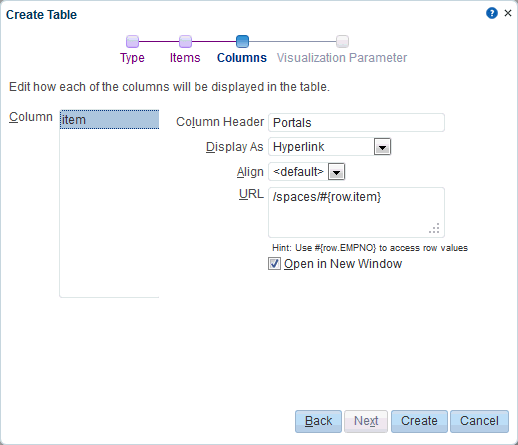Click the Create button
Viewport: 518px width, 445px height.
coord(419,421)
